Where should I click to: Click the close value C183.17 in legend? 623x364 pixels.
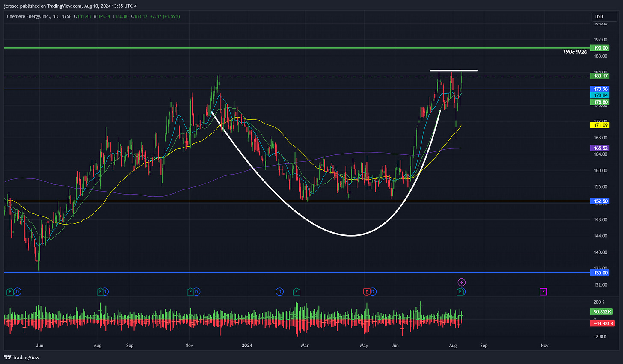click(139, 16)
